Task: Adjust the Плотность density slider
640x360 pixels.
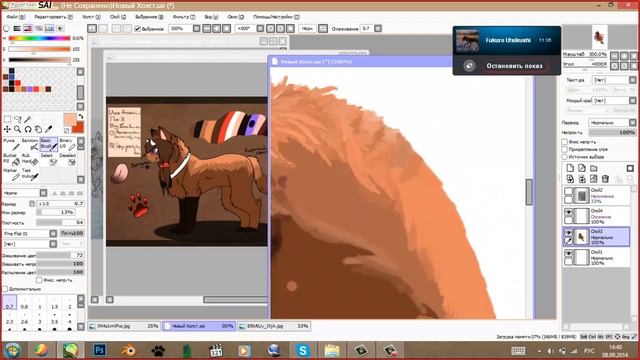Action: pyautogui.click(x=60, y=222)
